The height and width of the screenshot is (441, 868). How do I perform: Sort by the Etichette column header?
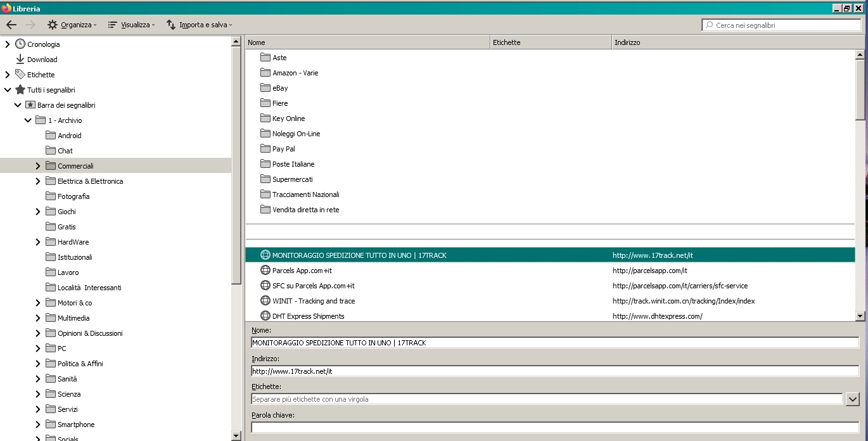[x=551, y=42]
